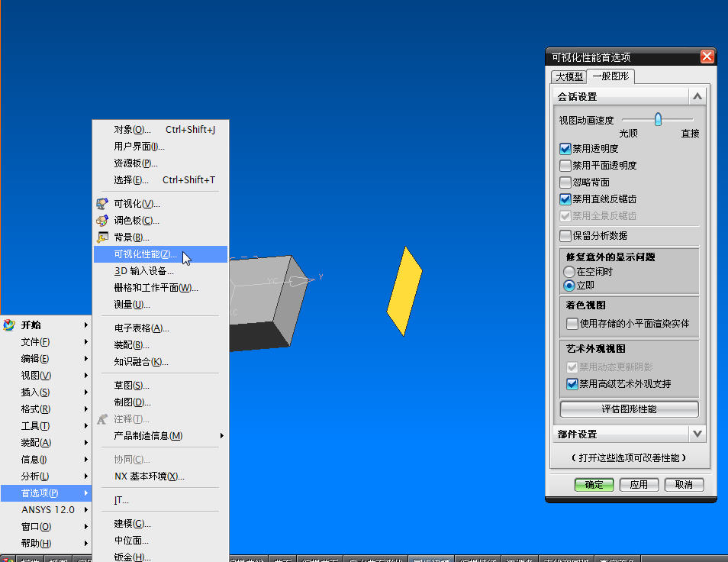Open 选择(E) preferences entry
Screen dimensions: 728x562
coord(161,179)
